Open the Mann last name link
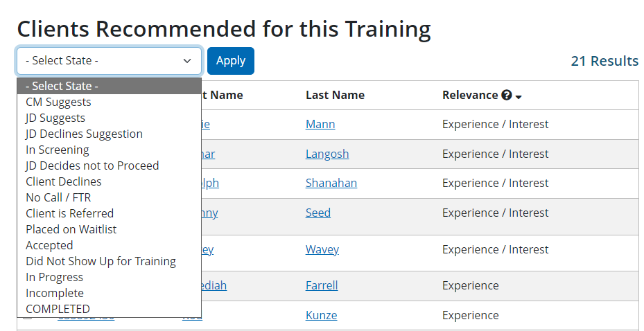 pyautogui.click(x=320, y=125)
